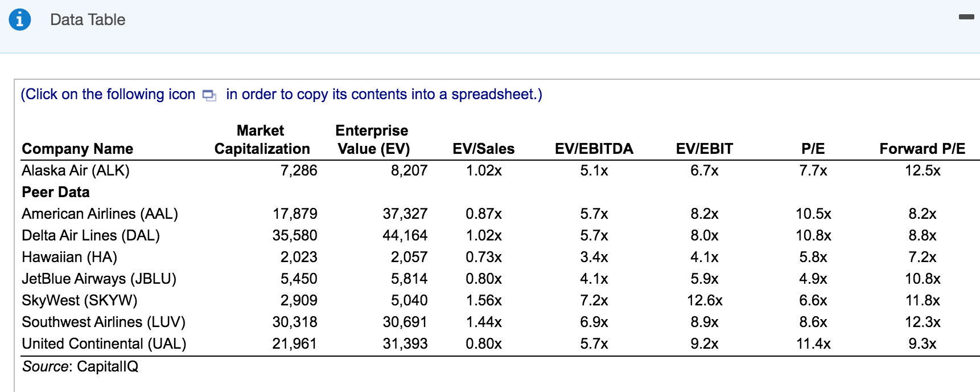
Task: Click JetBlue market cap 5,450
Action: click(299, 279)
